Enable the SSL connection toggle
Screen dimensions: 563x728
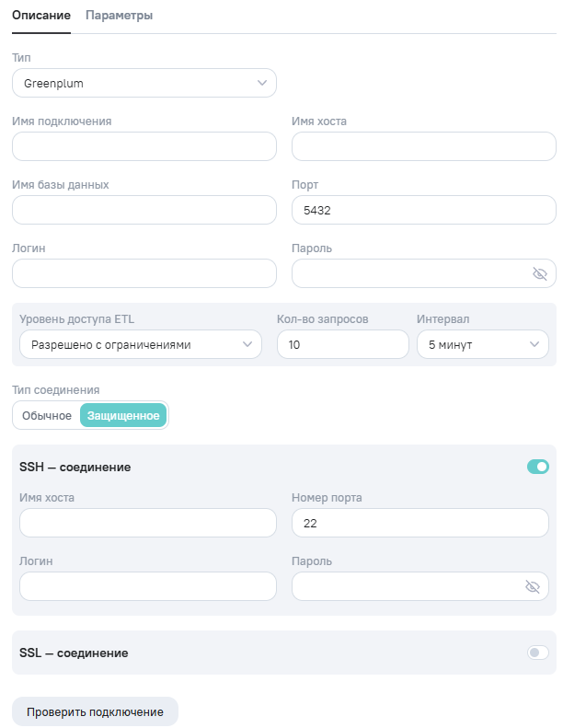(538, 653)
